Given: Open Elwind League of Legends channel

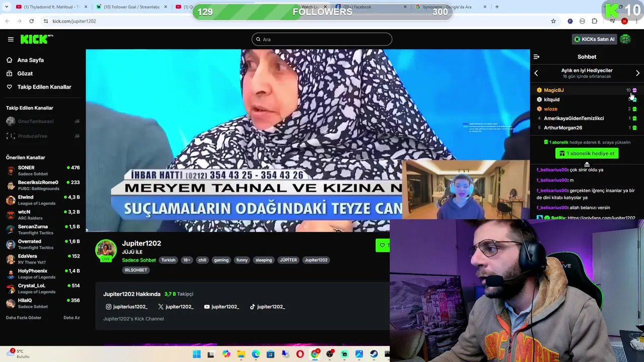Looking at the screenshot, I should (x=43, y=200).
